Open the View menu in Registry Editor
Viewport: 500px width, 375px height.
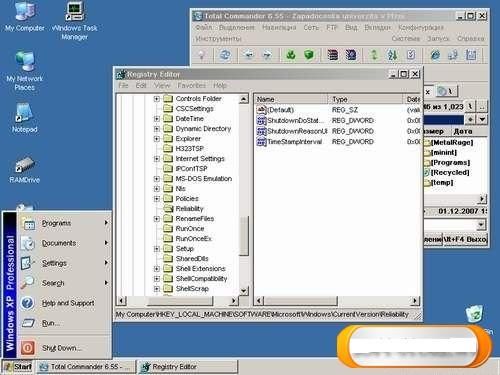[162, 86]
